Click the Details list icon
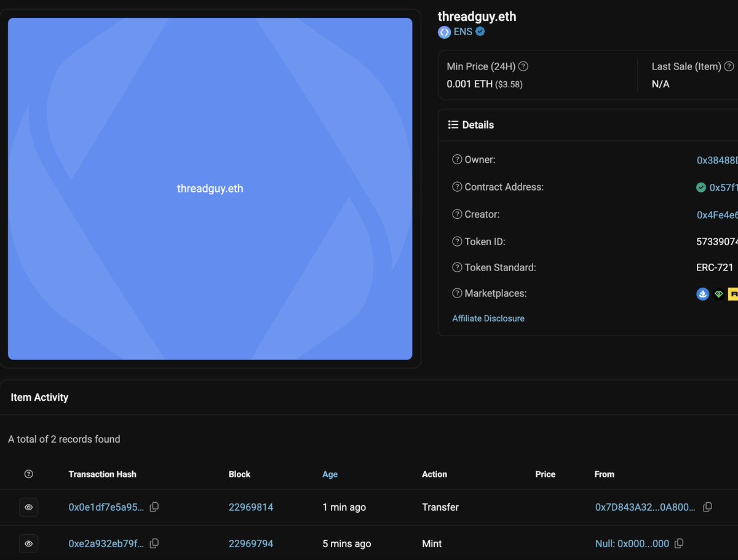738x560 pixels. (453, 125)
